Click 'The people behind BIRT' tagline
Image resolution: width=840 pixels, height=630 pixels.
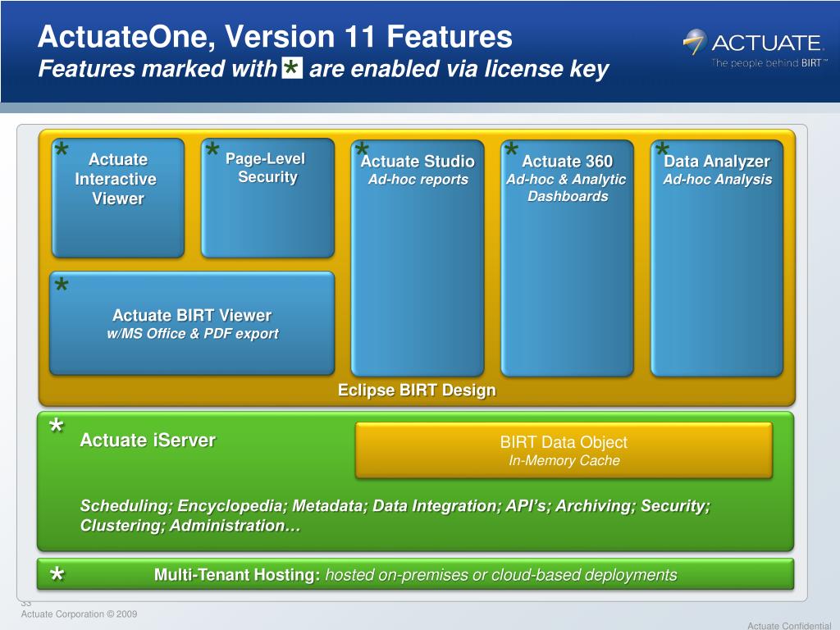(x=769, y=62)
